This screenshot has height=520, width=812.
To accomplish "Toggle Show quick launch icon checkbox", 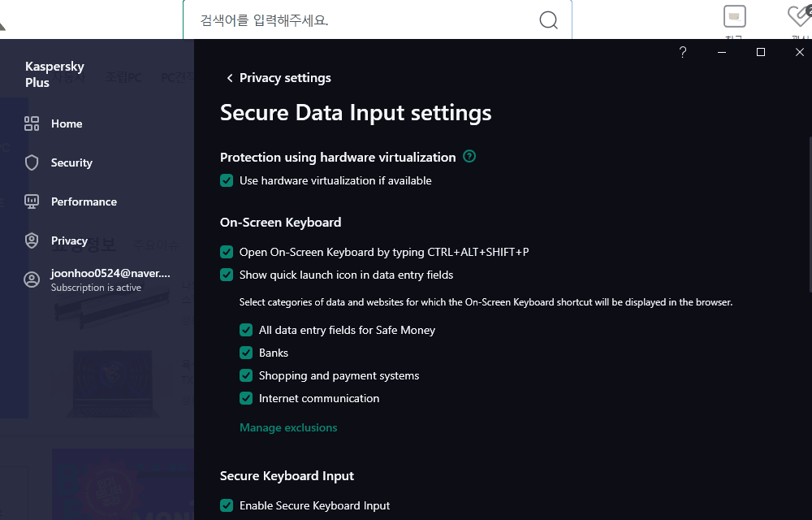I will [x=227, y=275].
